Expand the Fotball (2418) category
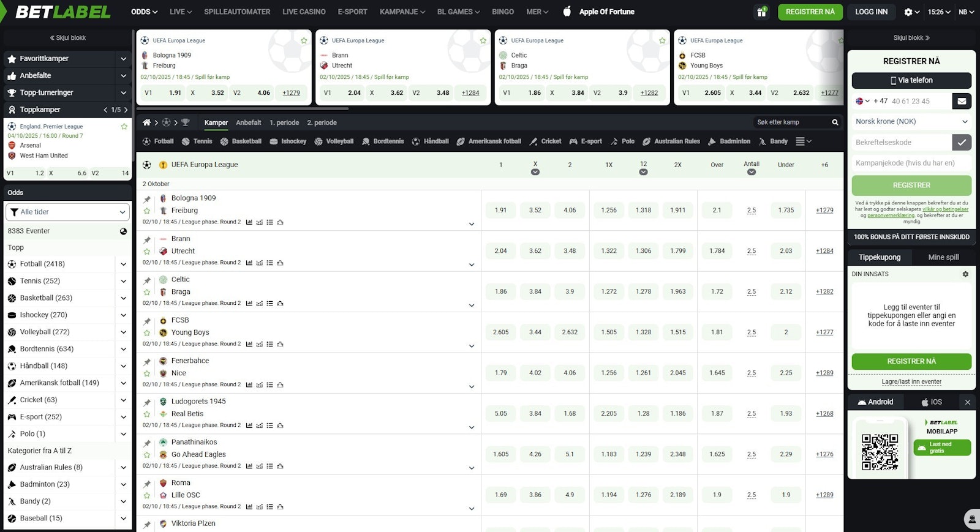 (123, 264)
